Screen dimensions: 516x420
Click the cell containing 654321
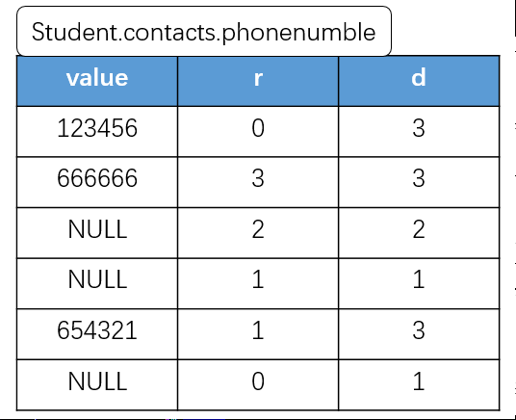point(97,334)
